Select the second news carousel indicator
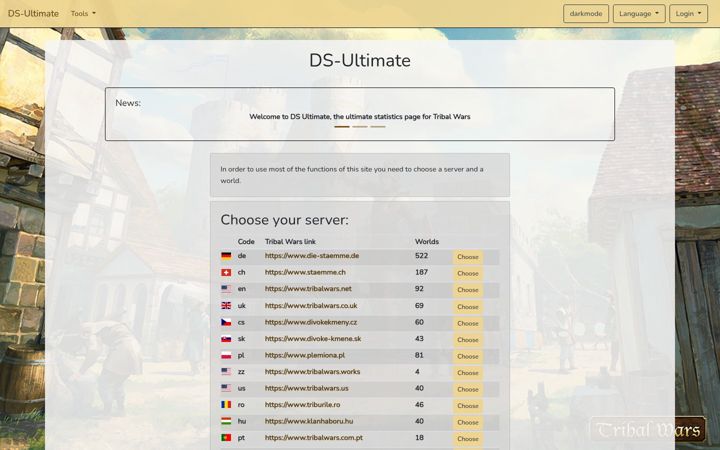 (360, 127)
